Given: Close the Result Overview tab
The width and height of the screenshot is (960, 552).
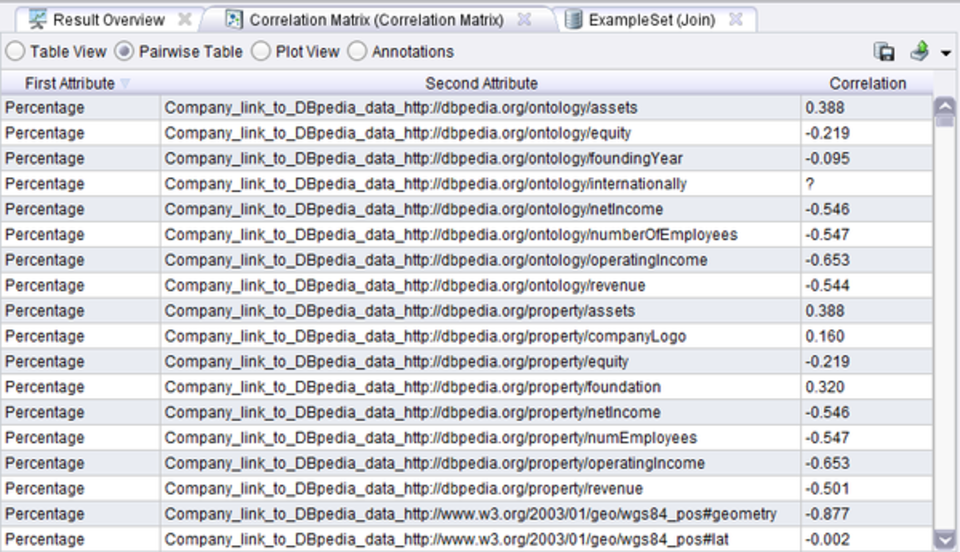Looking at the screenshot, I should tap(184, 20).
